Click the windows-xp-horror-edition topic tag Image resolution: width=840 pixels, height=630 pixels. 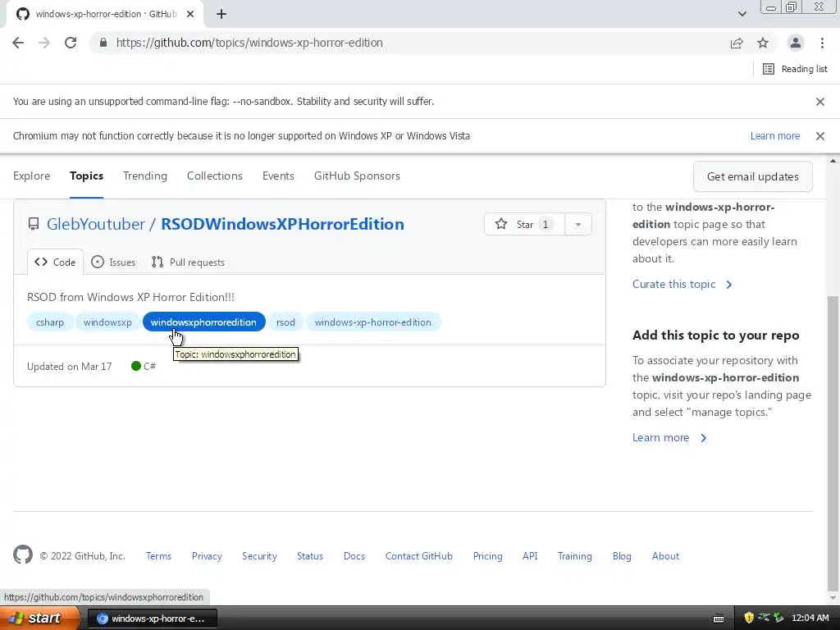tap(373, 322)
